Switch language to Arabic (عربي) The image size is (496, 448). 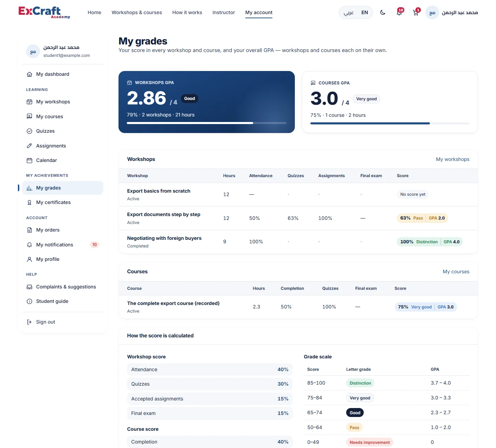point(349,13)
